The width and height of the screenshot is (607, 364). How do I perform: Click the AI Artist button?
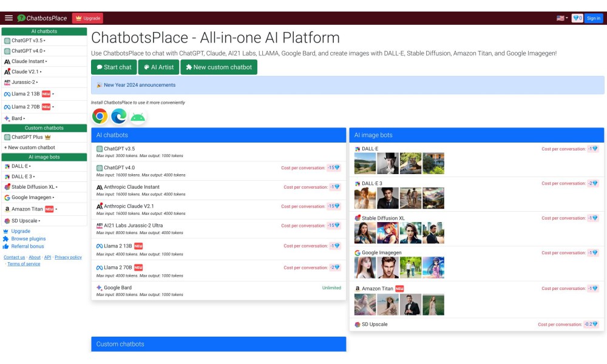(x=158, y=67)
